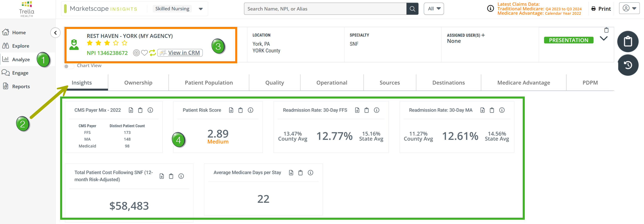This screenshot has height=224, width=644.
Task: Click the heart favorite icon
Action: (144, 53)
